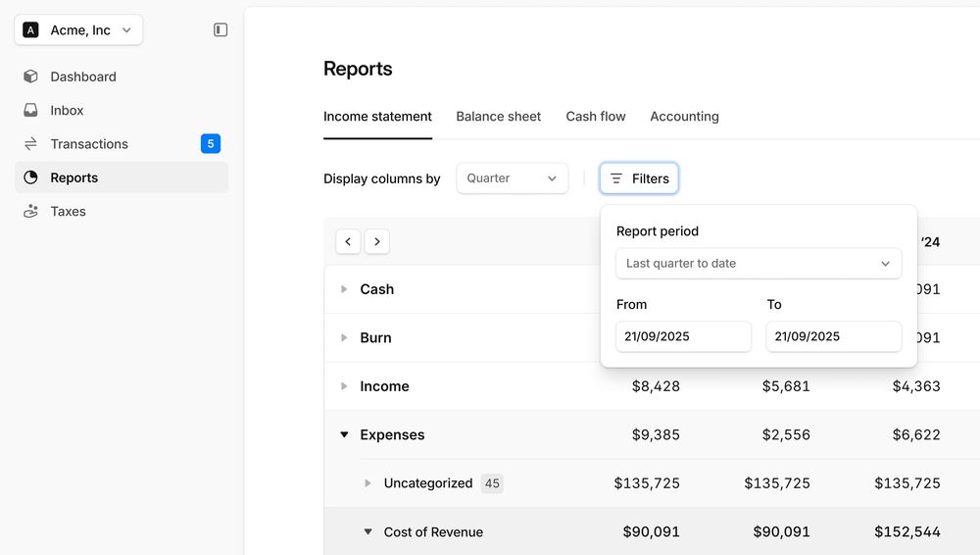The height and width of the screenshot is (555, 980).
Task: Expand the Burn row
Action: pos(344,338)
